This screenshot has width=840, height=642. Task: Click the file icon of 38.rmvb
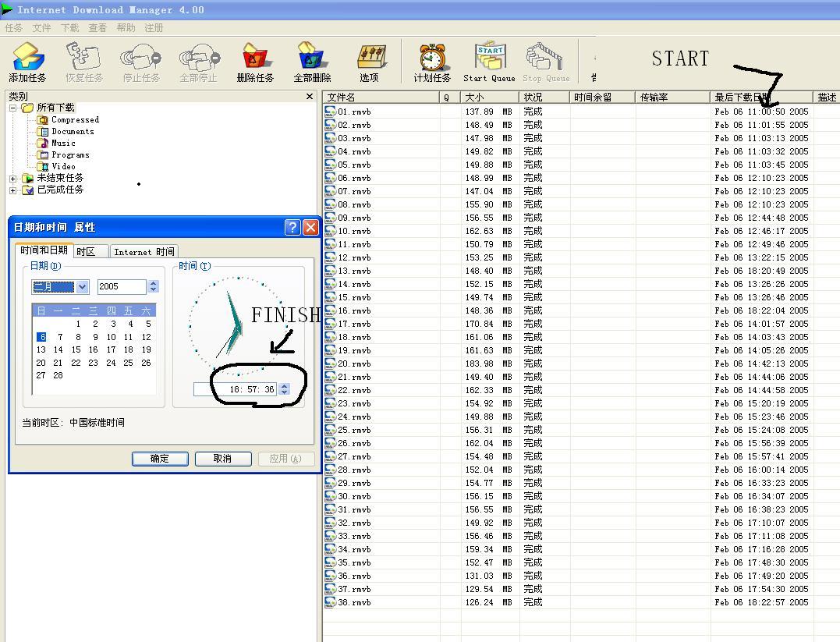click(x=330, y=602)
